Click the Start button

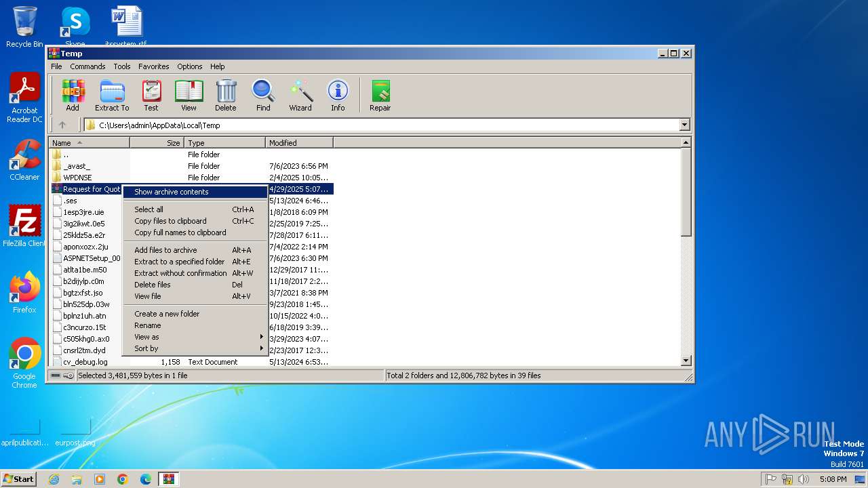point(18,479)
